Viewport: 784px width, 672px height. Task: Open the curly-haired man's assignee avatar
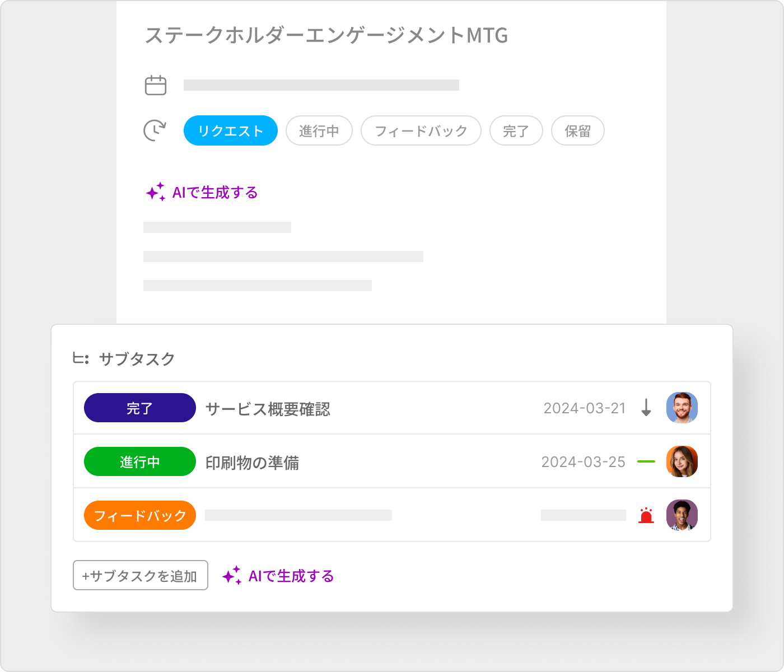pos(682,515)
